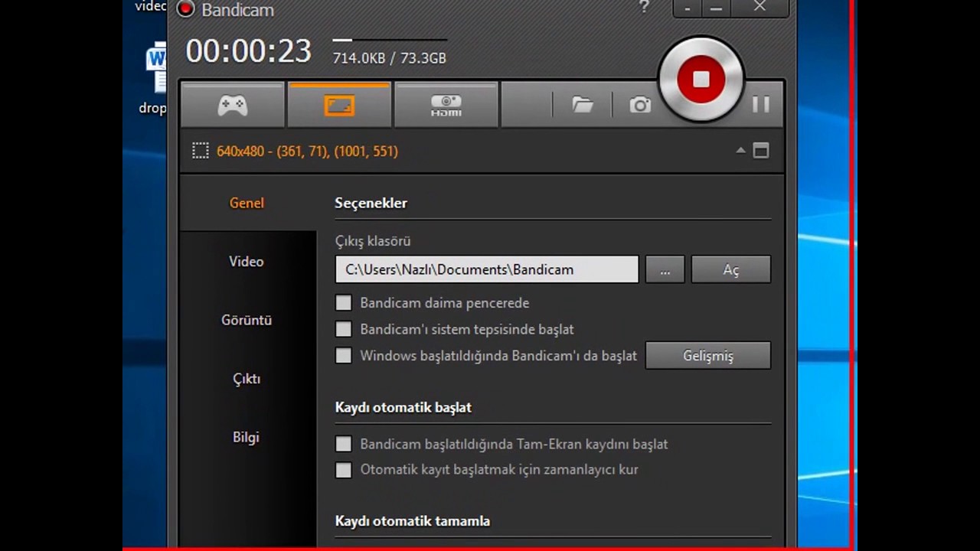Click the Bandicam red logo icon
980x551 pixels.
pos(185,9)
